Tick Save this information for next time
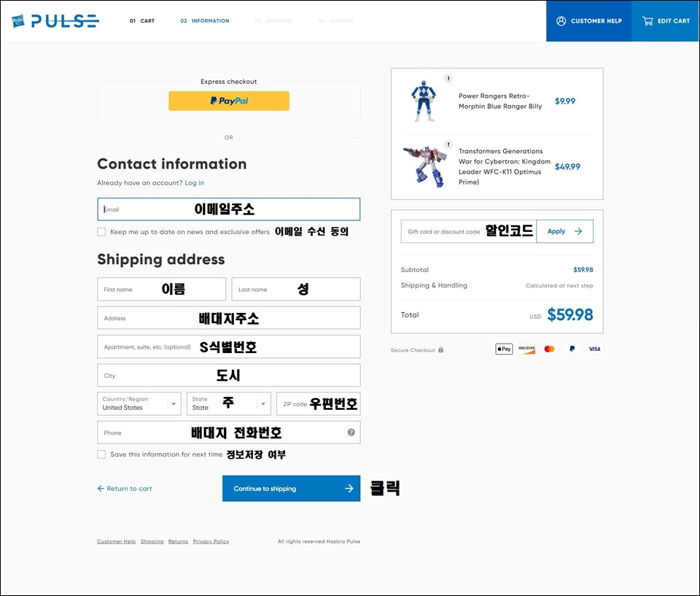Image resolution: width=700 pixels, height=596 pixels. point(101,454)
